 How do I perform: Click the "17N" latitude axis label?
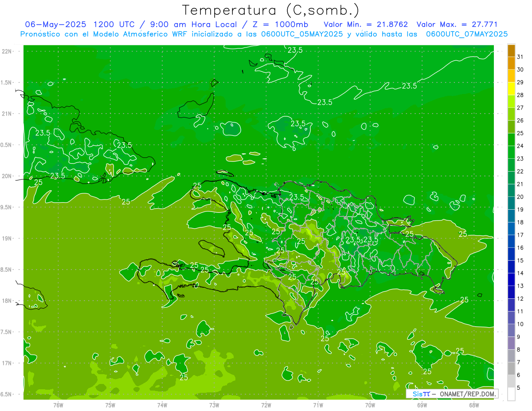[x=7, y=363]
